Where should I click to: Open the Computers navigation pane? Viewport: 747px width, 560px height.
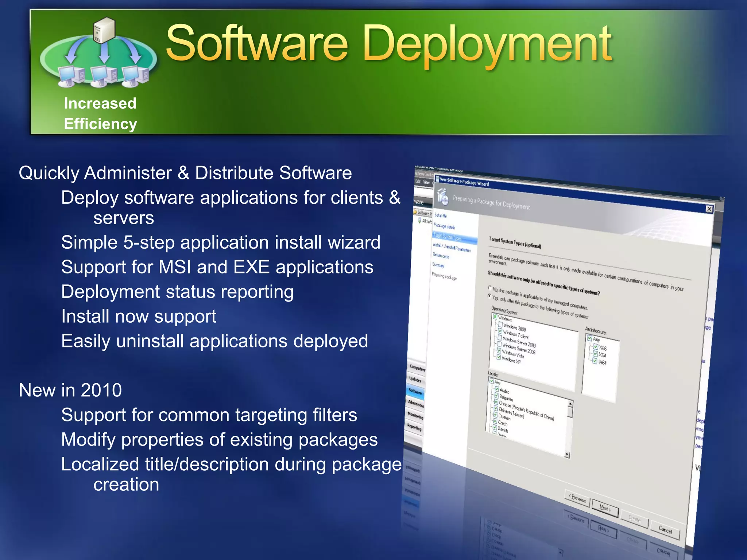[417, 368]
